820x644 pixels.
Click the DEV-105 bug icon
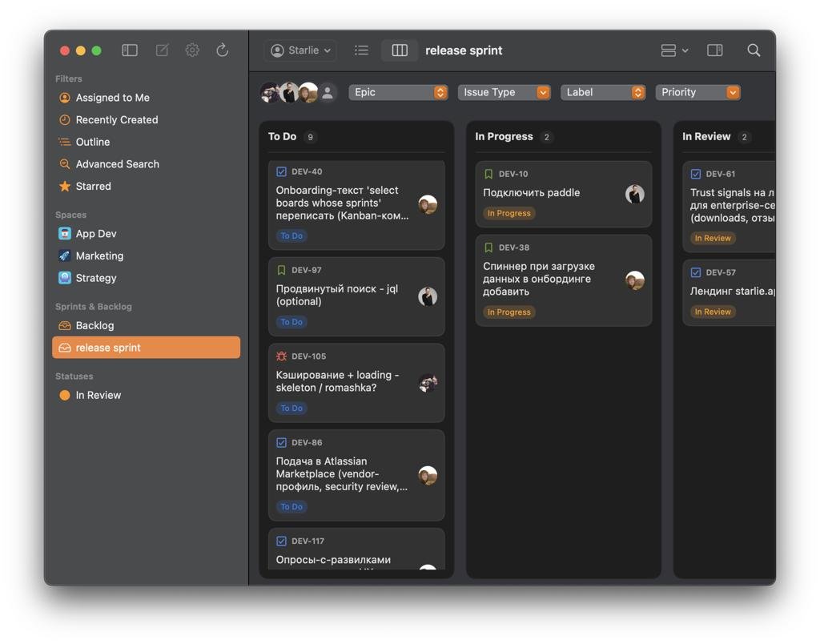tap(281, 356)
